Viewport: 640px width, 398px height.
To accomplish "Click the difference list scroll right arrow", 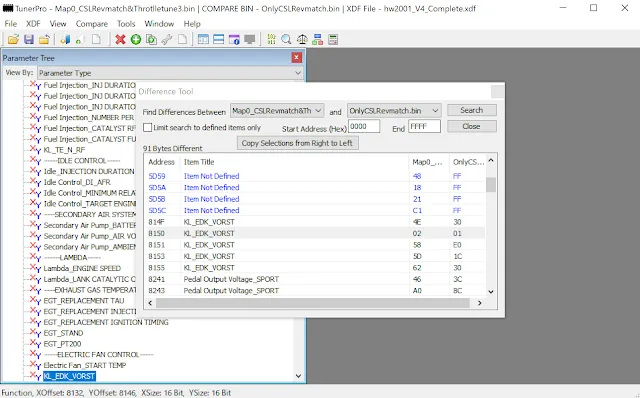I will pyautogui.click(x=480, y=303).
